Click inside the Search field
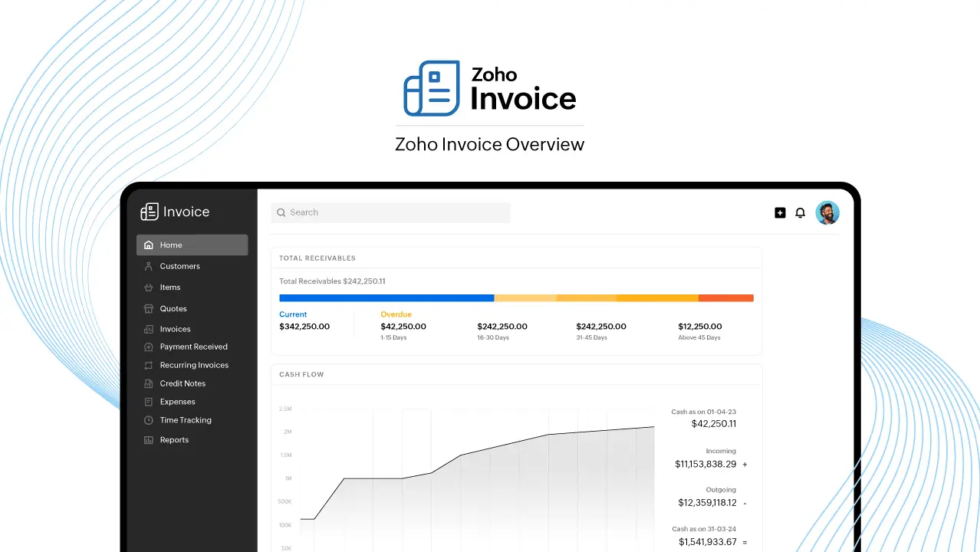The width and height of the screenshot is (980, 552). click(x=390, y=212)
